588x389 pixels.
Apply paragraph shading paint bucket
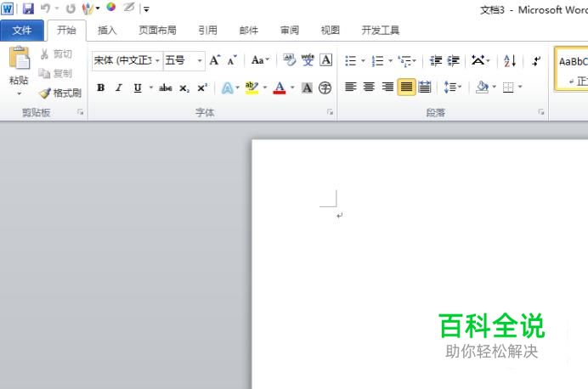(x=482, y=87)
